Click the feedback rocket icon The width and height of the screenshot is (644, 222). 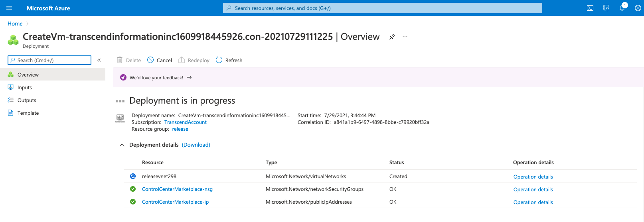point(123,77)
